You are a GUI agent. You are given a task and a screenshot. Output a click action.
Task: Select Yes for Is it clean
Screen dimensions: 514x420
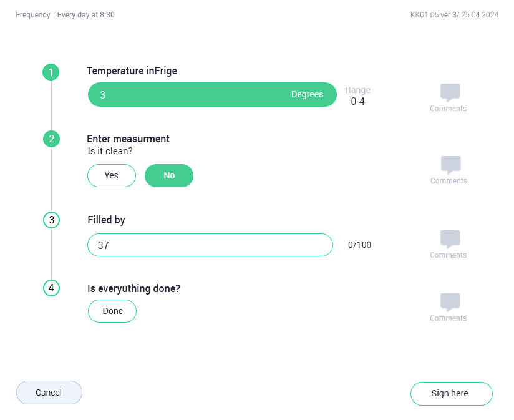(x=112, y=175)
